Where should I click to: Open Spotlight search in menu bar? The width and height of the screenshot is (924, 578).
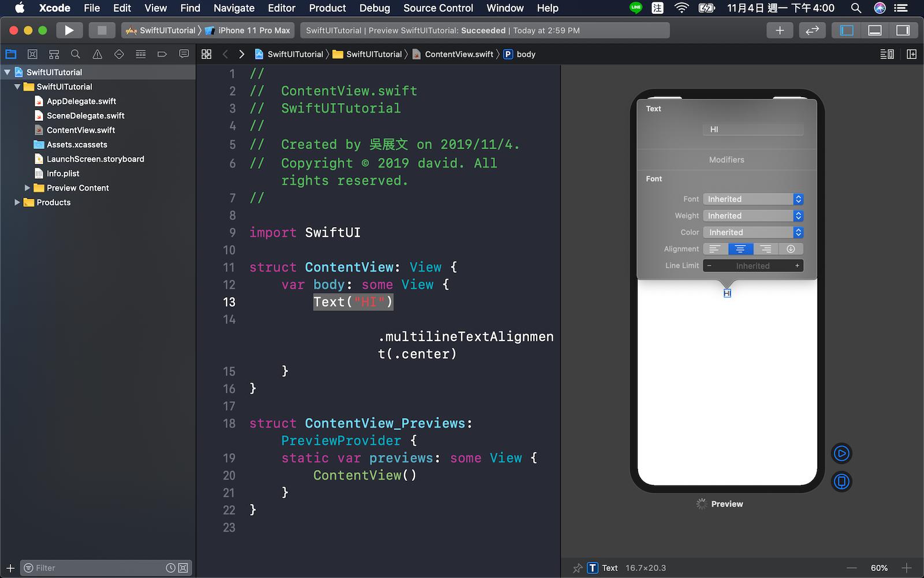pos(856,8)
